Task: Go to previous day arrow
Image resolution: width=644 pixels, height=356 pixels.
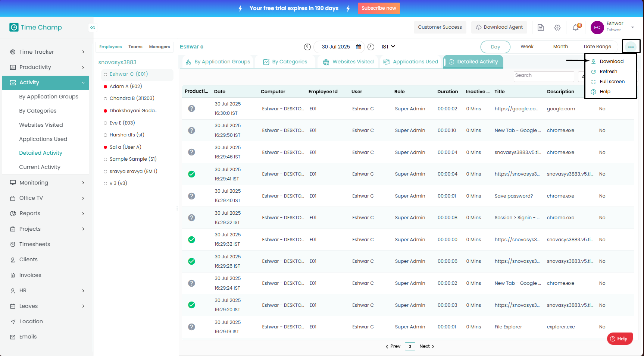Action: [307, 47]
